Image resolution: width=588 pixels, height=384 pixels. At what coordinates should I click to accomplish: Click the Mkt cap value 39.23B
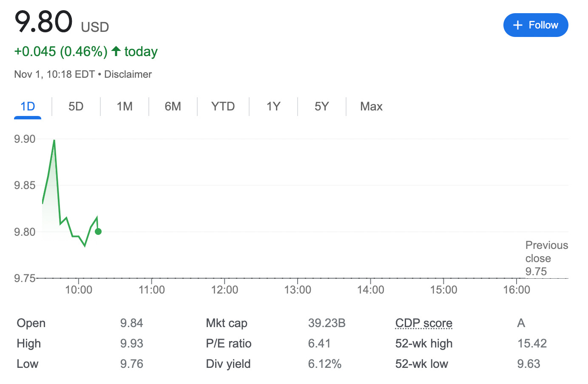327,323
